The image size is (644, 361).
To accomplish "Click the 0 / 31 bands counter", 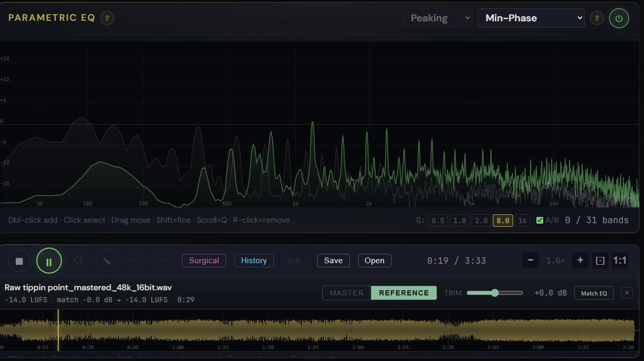I will pyautogui.click(x=597, y=221).
